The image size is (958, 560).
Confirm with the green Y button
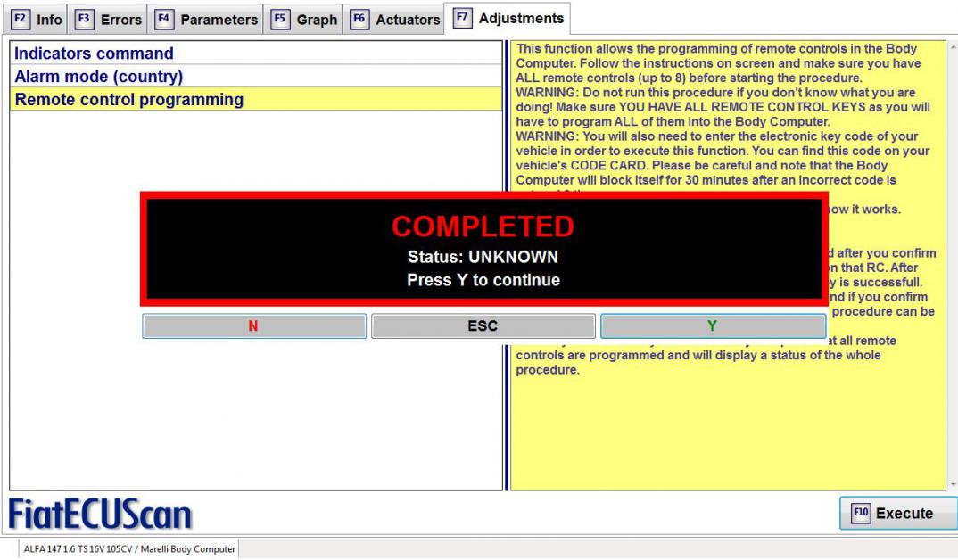coord(713,326)
